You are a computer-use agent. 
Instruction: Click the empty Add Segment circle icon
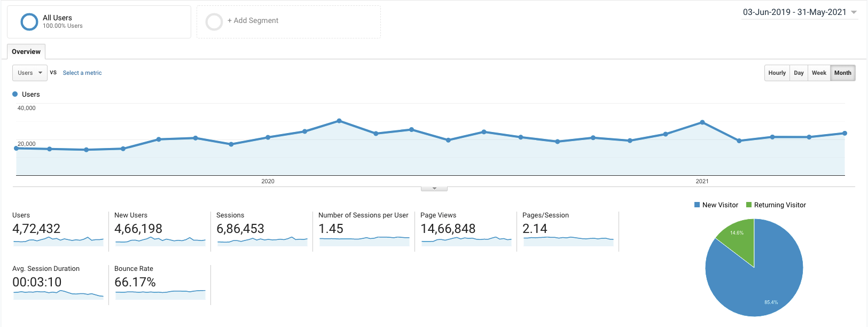click(x=214, y=22)
